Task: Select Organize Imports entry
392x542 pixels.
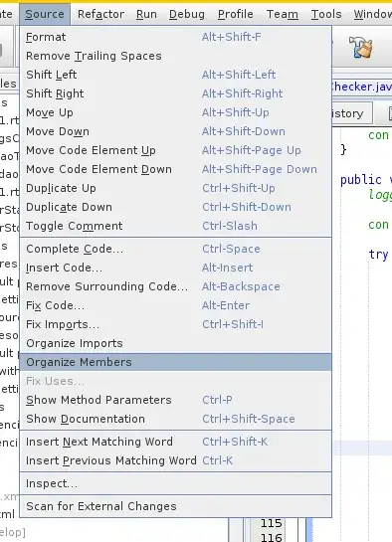Action: (176, 343)
